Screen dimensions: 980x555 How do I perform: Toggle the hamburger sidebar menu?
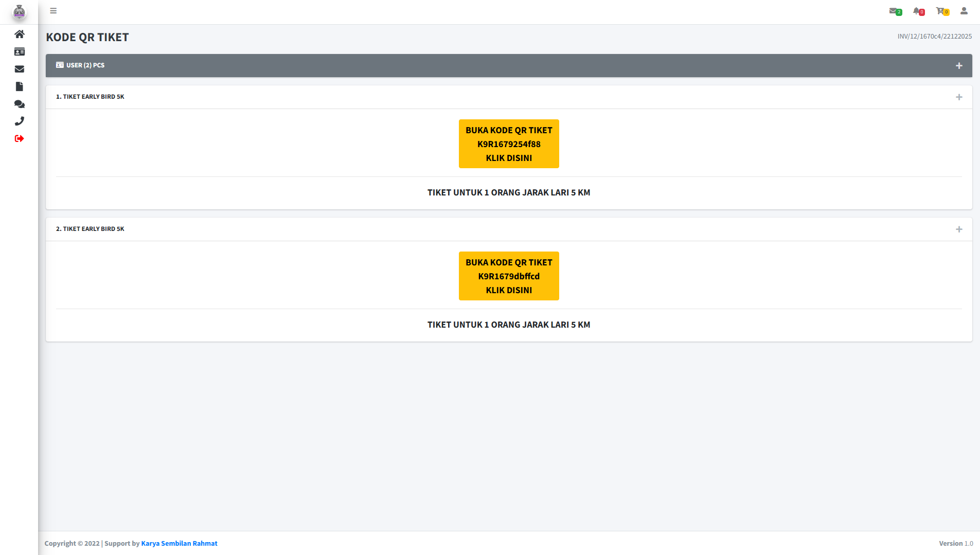pos(54,11)
